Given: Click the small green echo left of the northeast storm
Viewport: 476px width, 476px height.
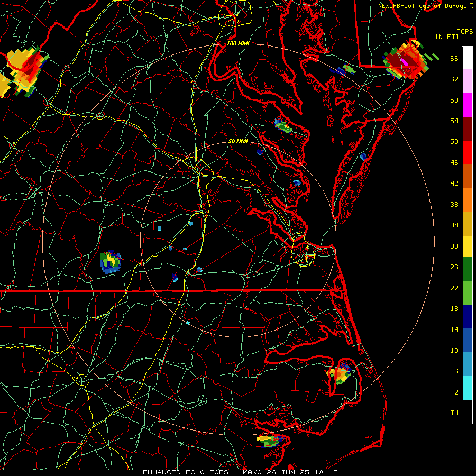Looking at the screenshot, I should [x=349, y=69].
